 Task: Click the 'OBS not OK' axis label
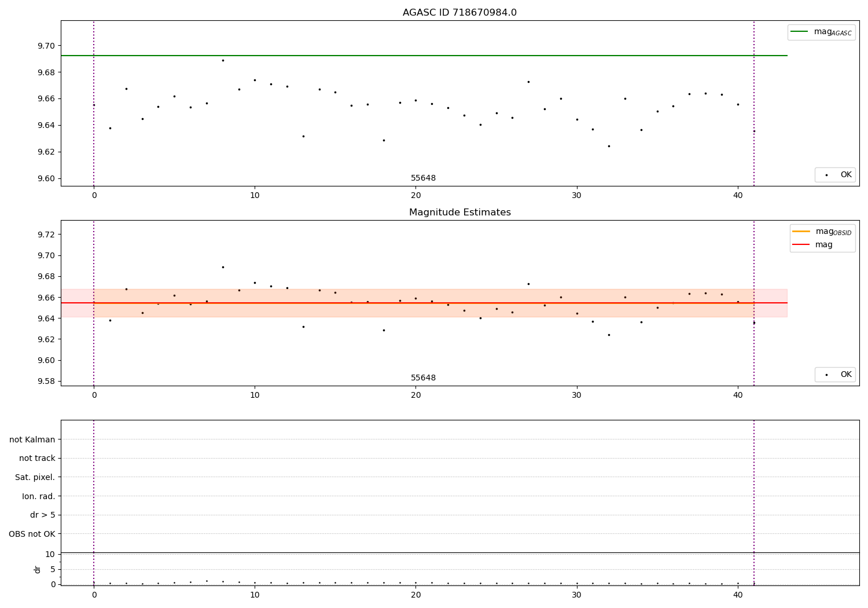(32, 534)
